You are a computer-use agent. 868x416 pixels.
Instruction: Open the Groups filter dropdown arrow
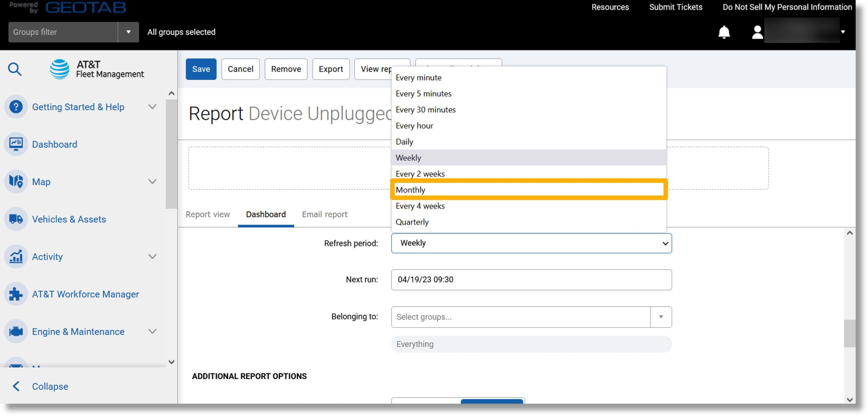(x=129, y=32)
